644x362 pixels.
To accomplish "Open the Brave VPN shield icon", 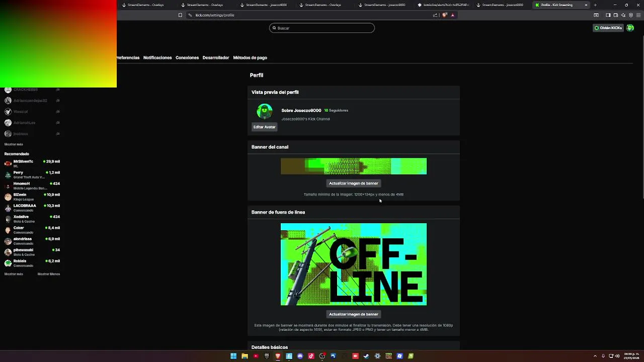I will coord(631,15).
